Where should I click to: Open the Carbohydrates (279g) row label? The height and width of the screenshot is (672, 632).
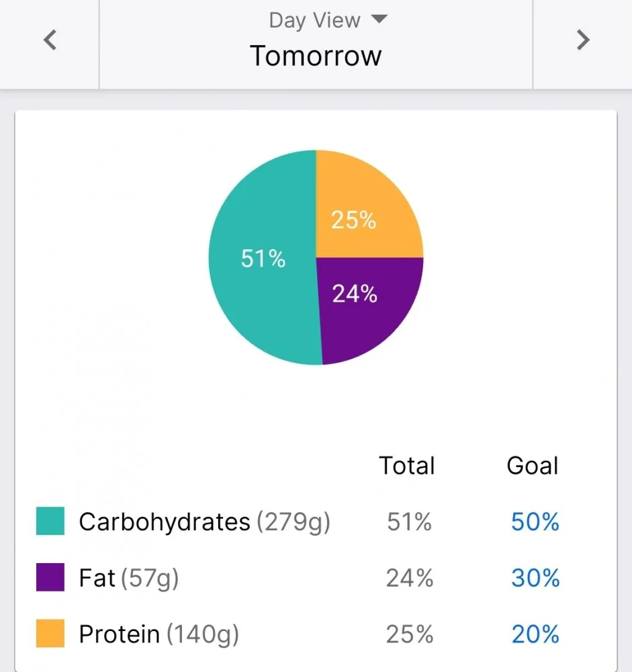204,522
